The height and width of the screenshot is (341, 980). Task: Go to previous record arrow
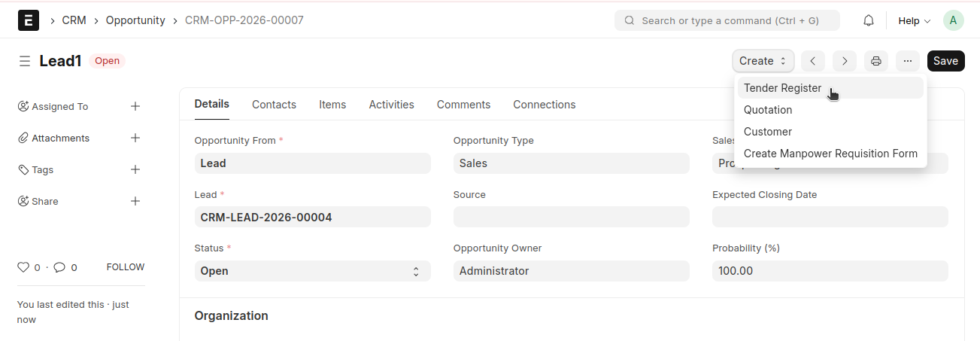[x=813, y=61]
